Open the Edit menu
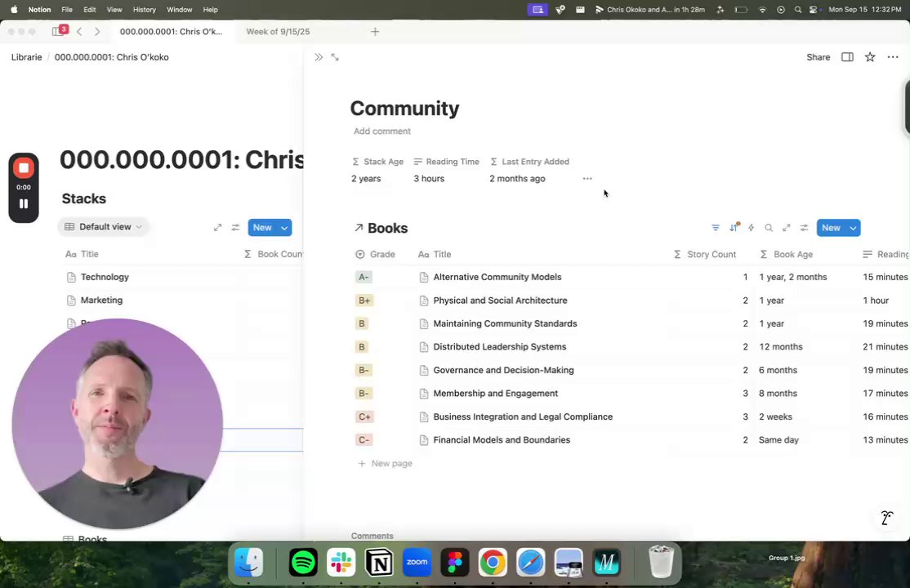 pyautogui.click(x=89, y=9)
